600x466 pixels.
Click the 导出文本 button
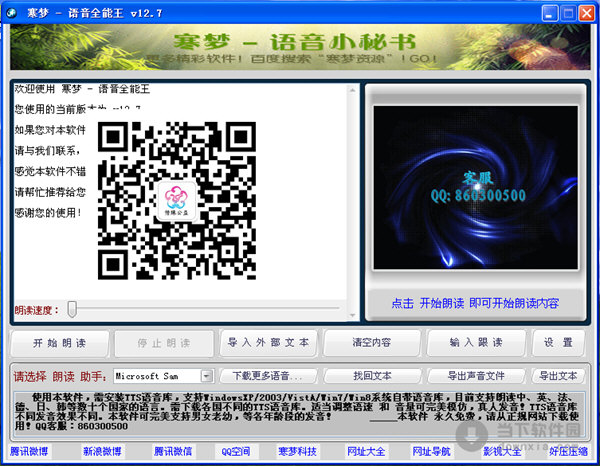click(558, 376)
